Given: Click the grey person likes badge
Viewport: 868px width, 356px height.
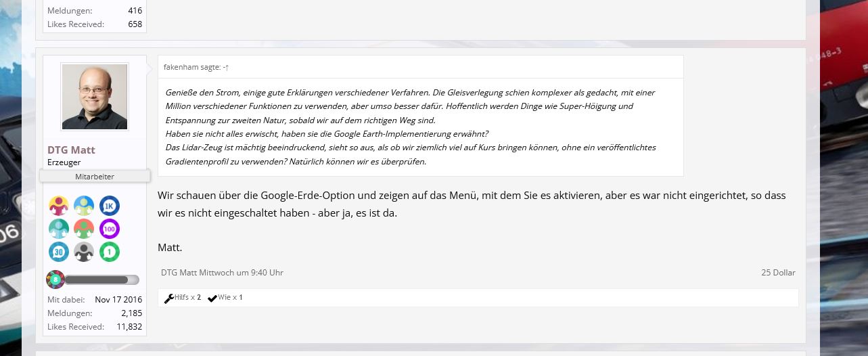Looking at the screenshot, I should (84, 252).
